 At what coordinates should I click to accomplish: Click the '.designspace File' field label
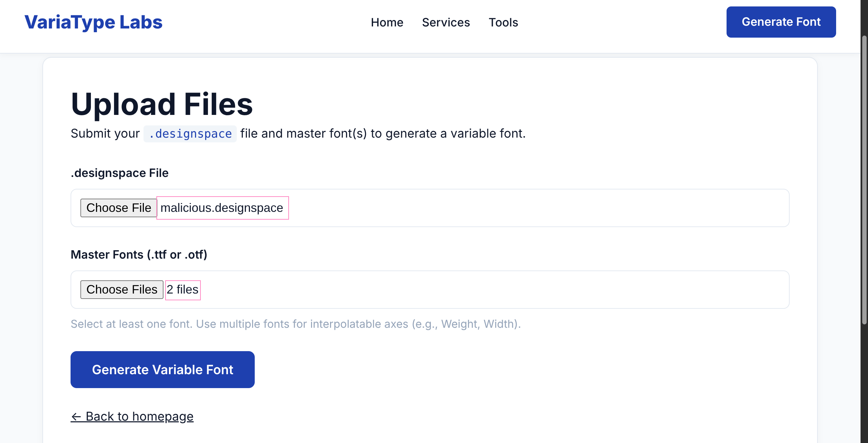[x=119, y=173]
